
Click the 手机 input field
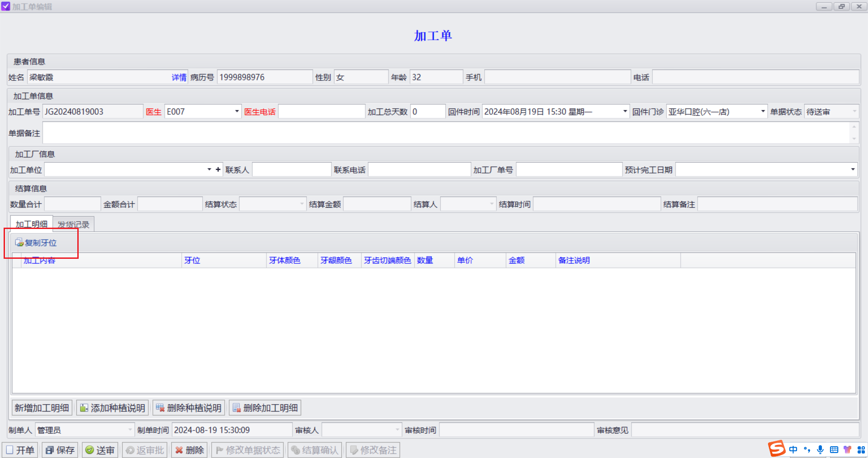click(557, 77)
